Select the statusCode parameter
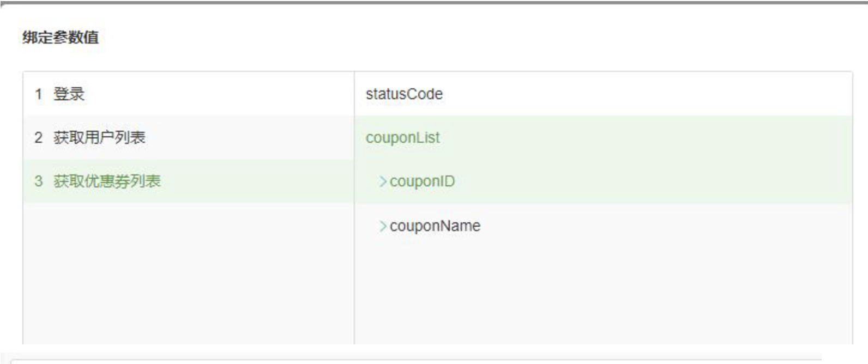The height and width of the screenshot is (364, 868). click(x=404, y=94)
